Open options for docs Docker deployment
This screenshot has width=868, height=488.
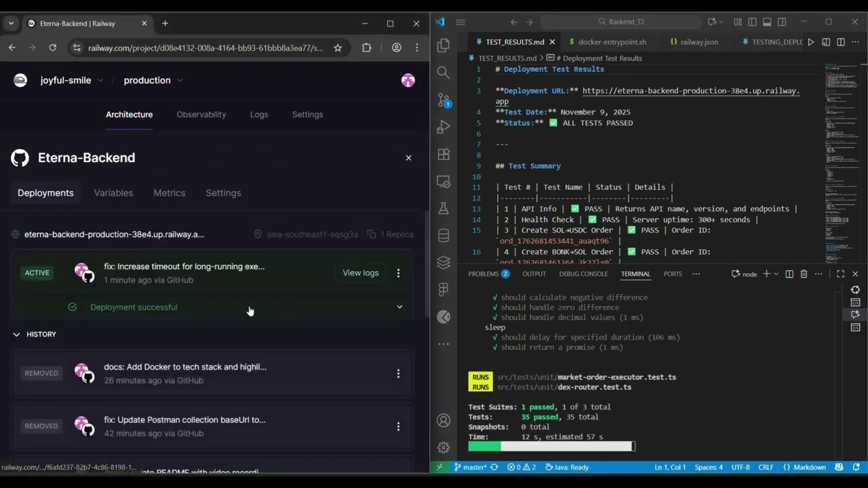tap(398, 373)
